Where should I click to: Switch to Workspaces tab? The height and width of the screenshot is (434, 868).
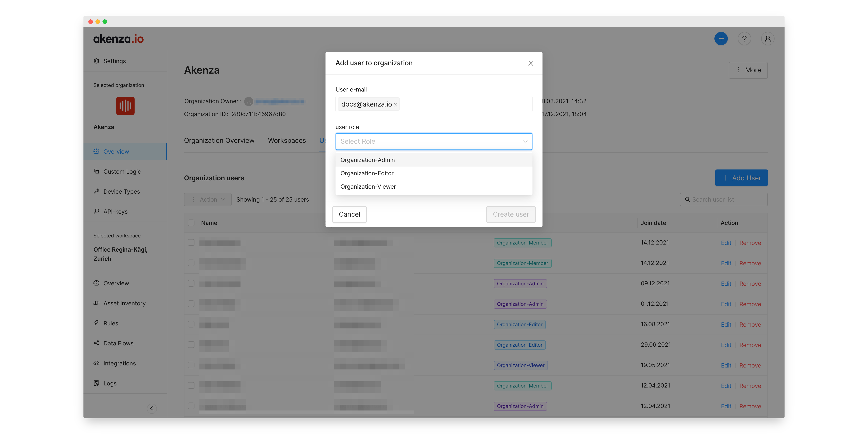pyautogui.click(x=287, y=140)
